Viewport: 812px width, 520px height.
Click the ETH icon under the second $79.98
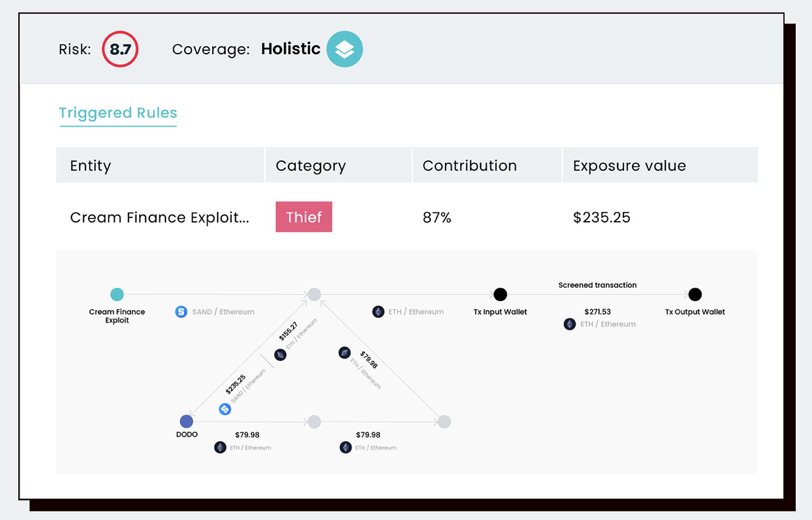tap(346, 447)
